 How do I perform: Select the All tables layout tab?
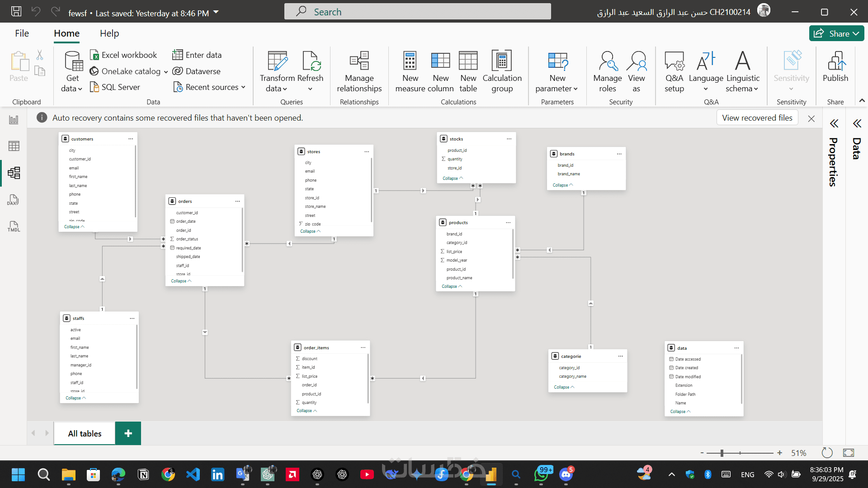[85, 433]
